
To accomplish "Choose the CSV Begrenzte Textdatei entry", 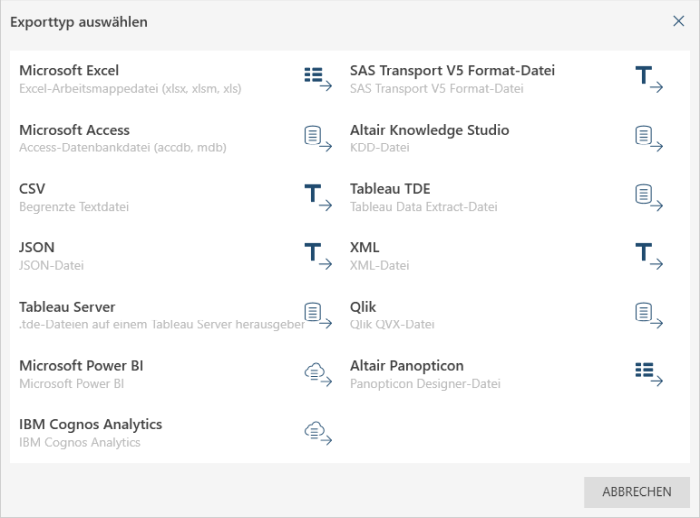I will [74, 197].
